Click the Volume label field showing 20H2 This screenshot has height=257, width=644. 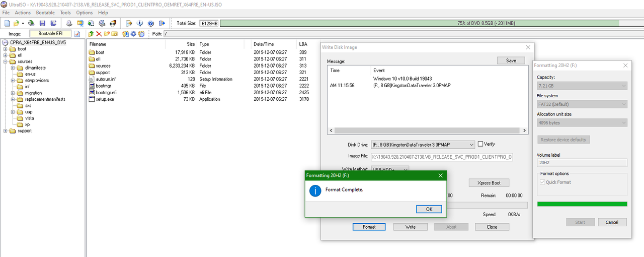click(582, 163)
